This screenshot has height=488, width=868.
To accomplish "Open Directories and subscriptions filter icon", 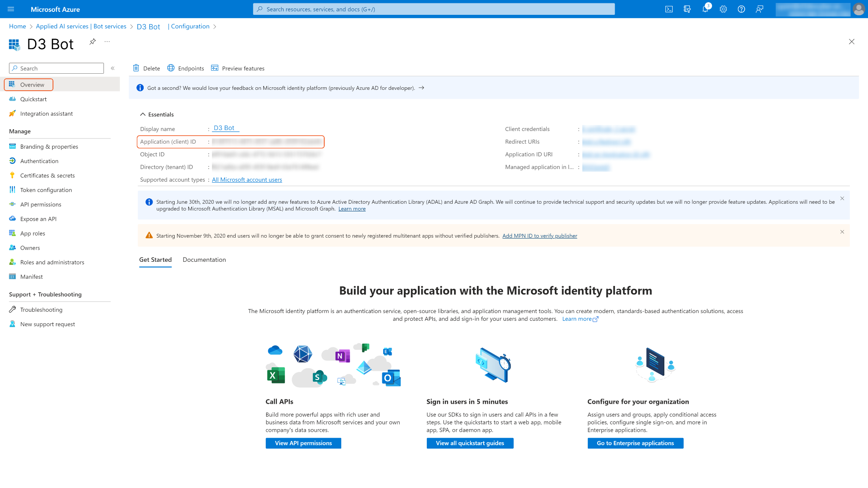I will [687, 9].
